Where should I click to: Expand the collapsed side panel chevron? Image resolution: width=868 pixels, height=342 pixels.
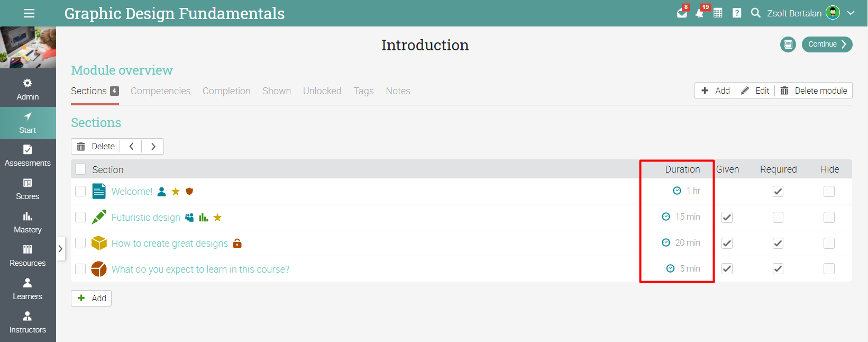point(60,248)
